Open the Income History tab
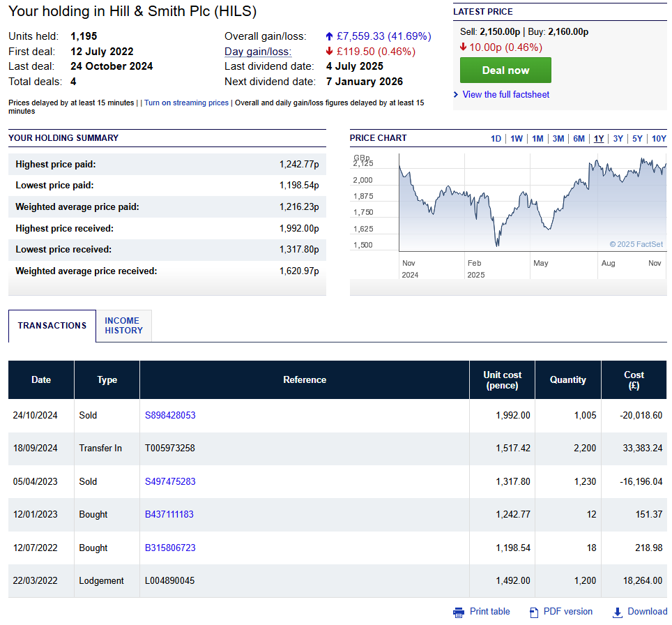Screen dimensions: 672x625 (x=123, y=326)
